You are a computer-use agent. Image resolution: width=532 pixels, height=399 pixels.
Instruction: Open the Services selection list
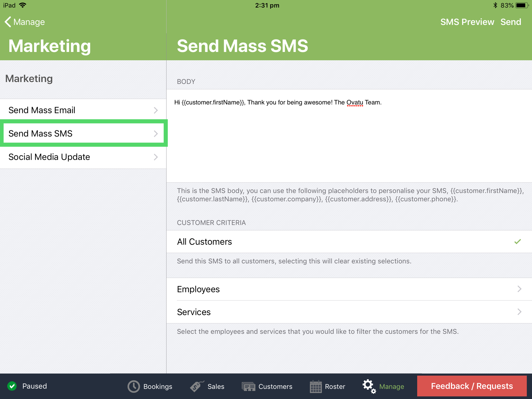tap(348, 312)
